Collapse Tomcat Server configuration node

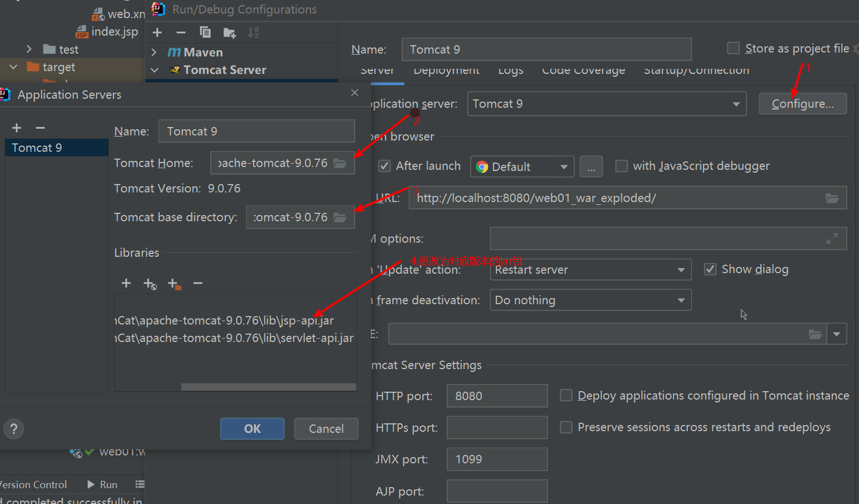pyautogui.click(x=154, y=70)
